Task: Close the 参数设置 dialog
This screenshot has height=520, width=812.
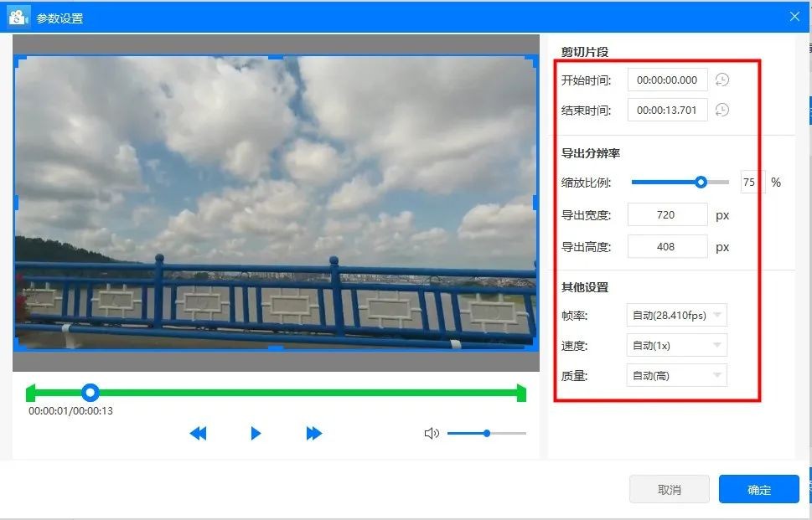Action: (795, 17)
